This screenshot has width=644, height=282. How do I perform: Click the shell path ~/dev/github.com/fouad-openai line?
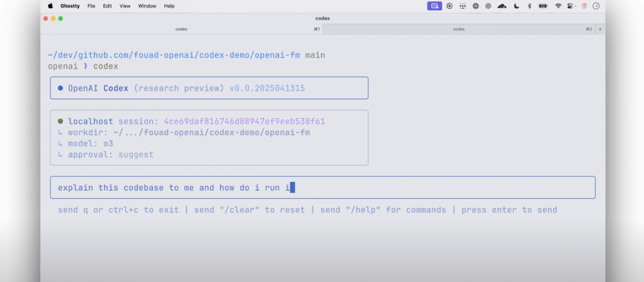[x=174, y=55]
